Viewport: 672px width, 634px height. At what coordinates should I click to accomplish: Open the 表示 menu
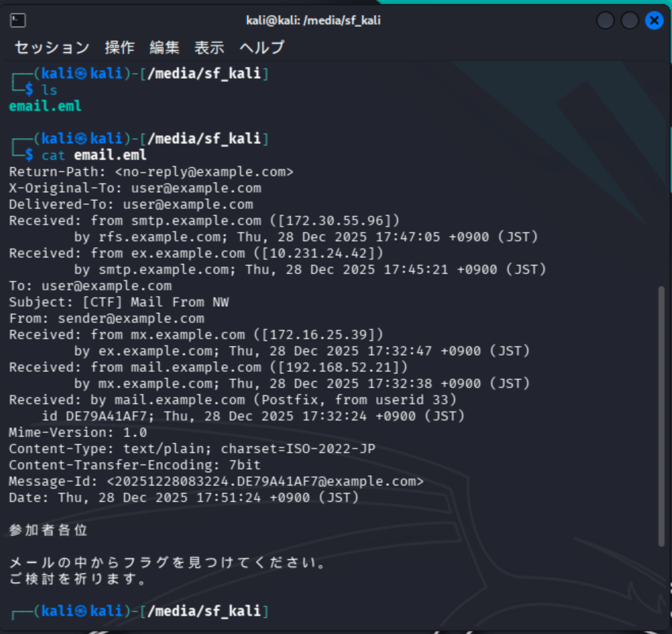[x=209, y=48]
